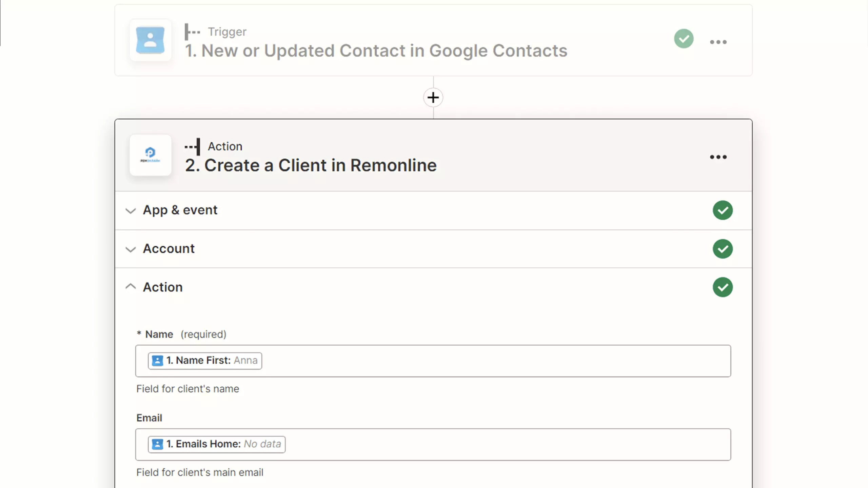
Task: Click the 'Field for client's name' help text
Action: click(x=188, y=389)
